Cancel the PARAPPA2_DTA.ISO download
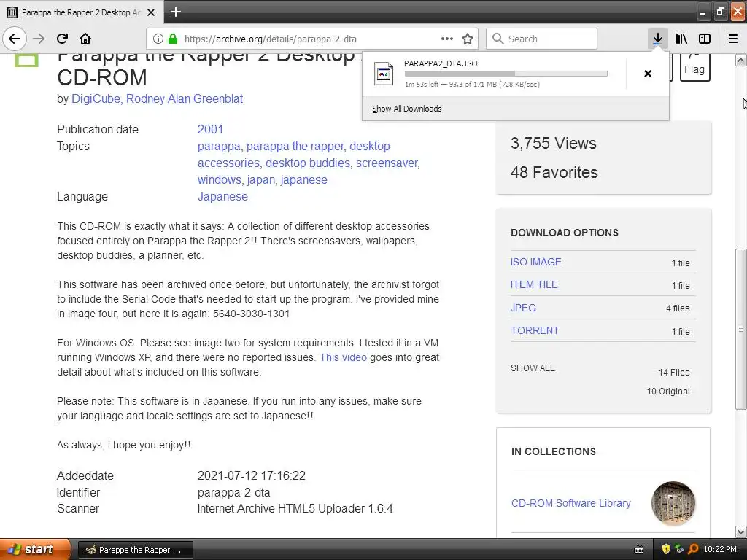Viewport: 747px width, 560px height. pos(648,74)
